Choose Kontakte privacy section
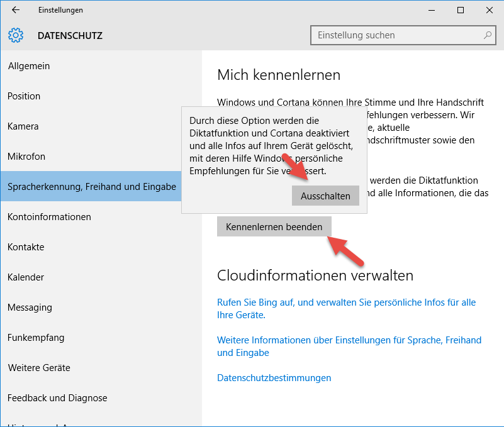Image resolution: width=504 pixels, height=427 pixels. click(26, 247)
